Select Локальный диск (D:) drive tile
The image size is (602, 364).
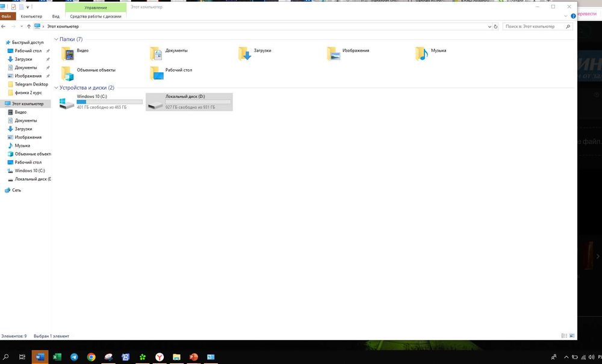tap(189, 102)
